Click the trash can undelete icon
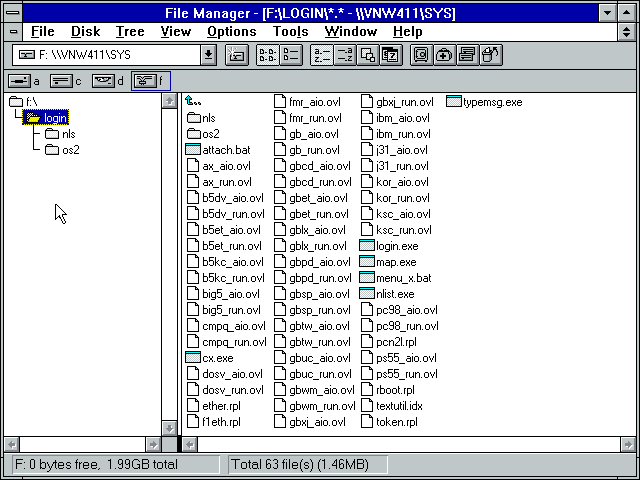The height and width of the screenshot is (480, 640). click(x=491, y=55)
